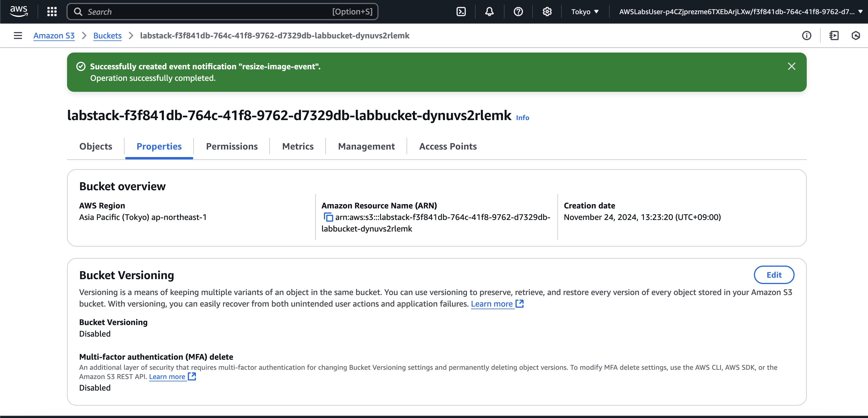Open the help question mark menu
Screen dimensions: 868x418
(518, 12)
